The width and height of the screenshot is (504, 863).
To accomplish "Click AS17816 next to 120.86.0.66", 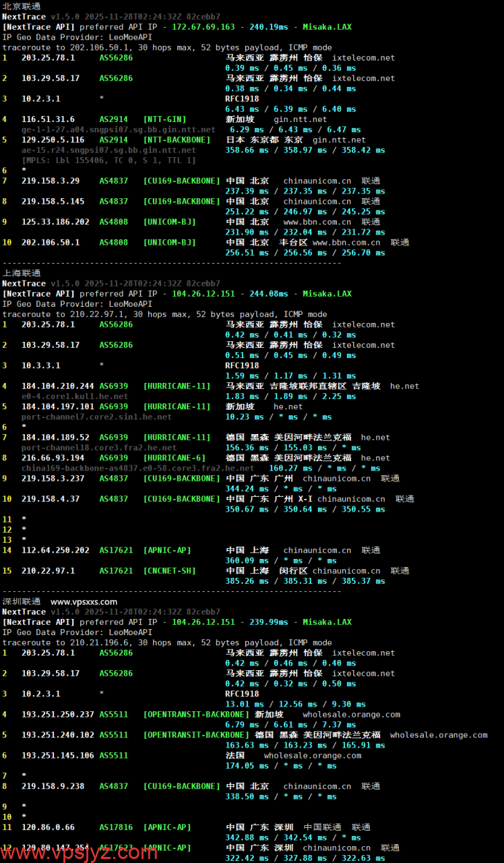I will pyautogui.click(x=116, y=827).
